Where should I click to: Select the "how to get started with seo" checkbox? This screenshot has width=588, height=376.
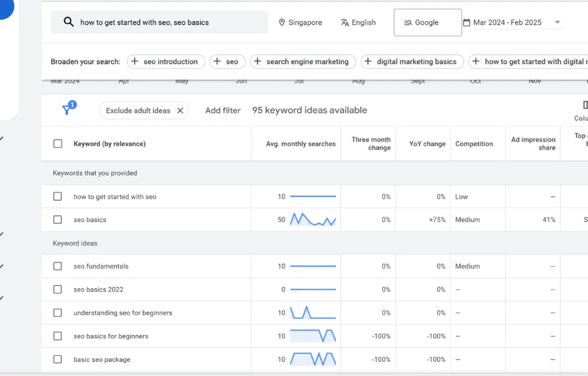57,196
